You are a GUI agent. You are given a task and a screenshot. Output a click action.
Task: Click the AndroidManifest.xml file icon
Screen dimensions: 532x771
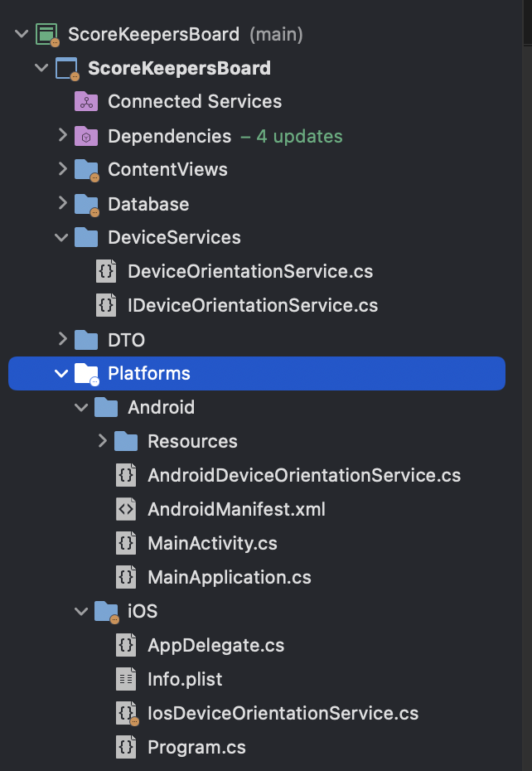point(126,509)
